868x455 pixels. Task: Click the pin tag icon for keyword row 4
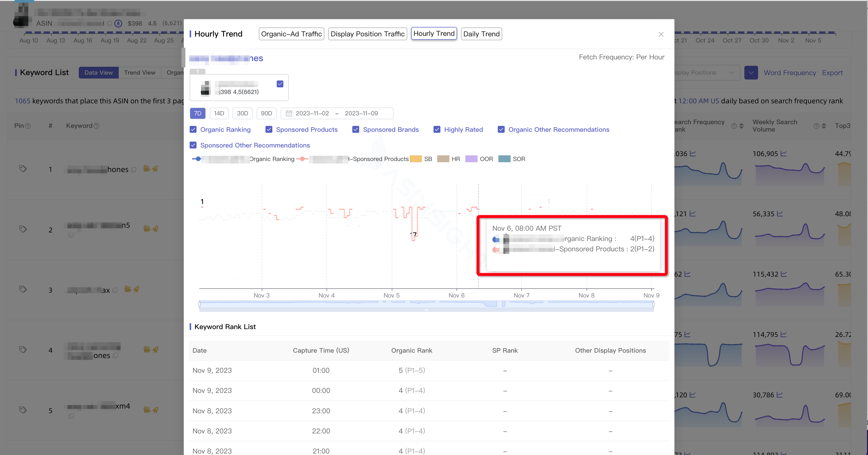tap(23, 350)
